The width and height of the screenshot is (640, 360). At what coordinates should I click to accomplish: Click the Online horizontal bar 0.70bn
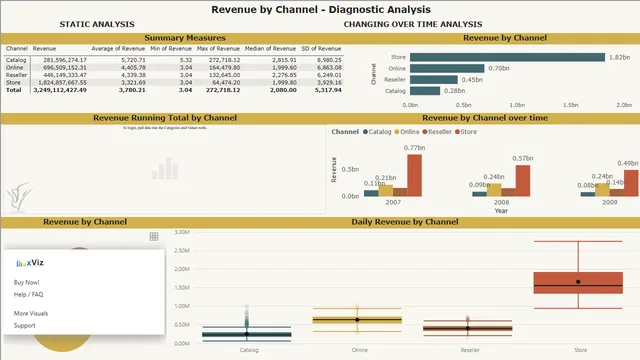[x=447, y=68]
